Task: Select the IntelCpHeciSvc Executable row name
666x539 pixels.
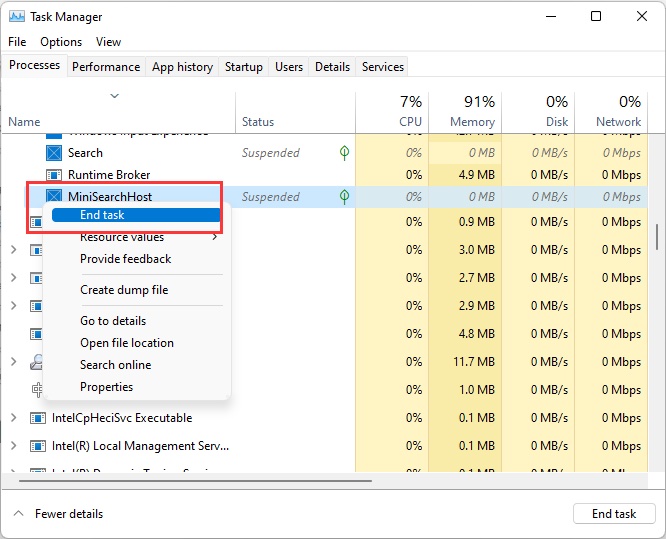Action: 122,418
